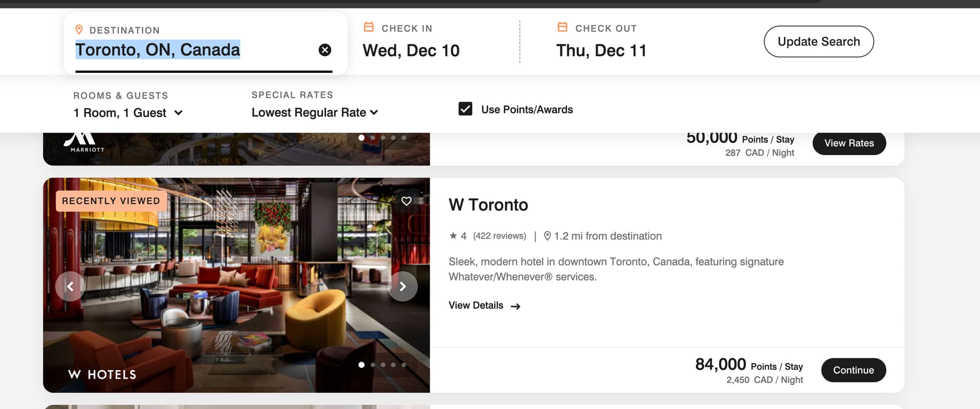Click the check-out calendar icon
The height and width of the screenshot is (409, 980).
pyautogui.click(x=562, y=27)
